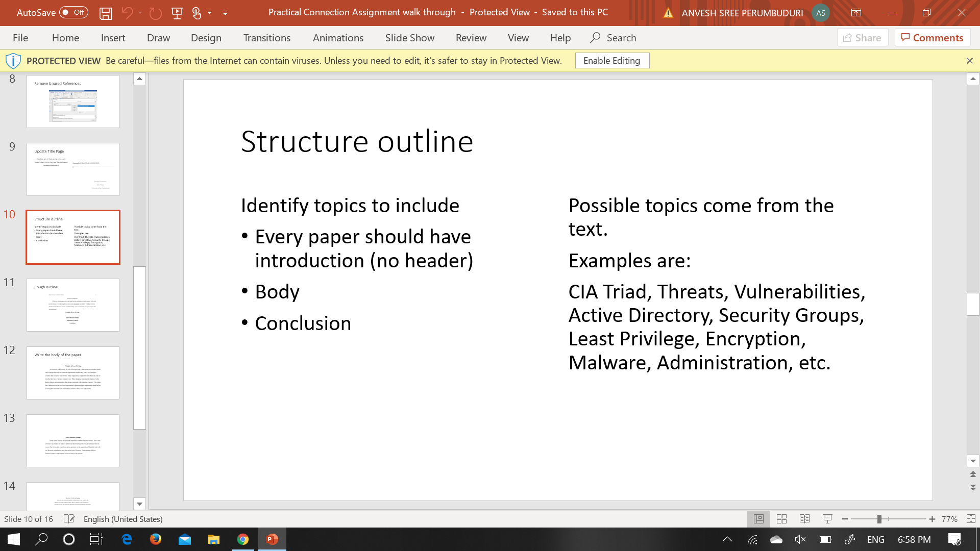Open Action Center notifications icon
The image size is (980, 551).
954,539
